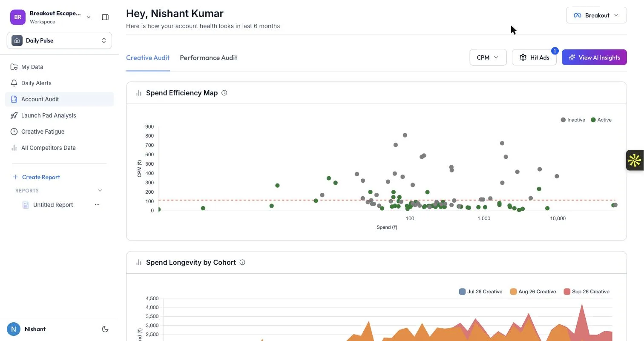Click the Hit Ads button

coord(534,57)
